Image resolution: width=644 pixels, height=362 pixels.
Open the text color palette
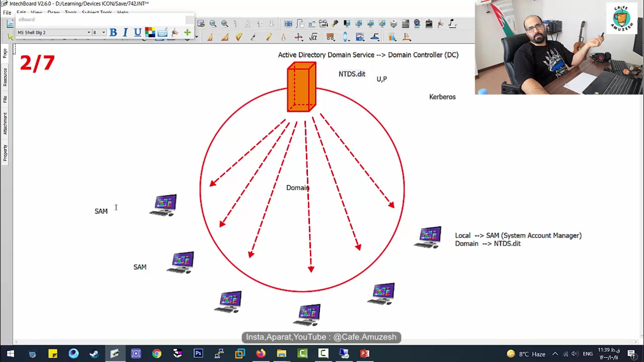click(150, 33)
